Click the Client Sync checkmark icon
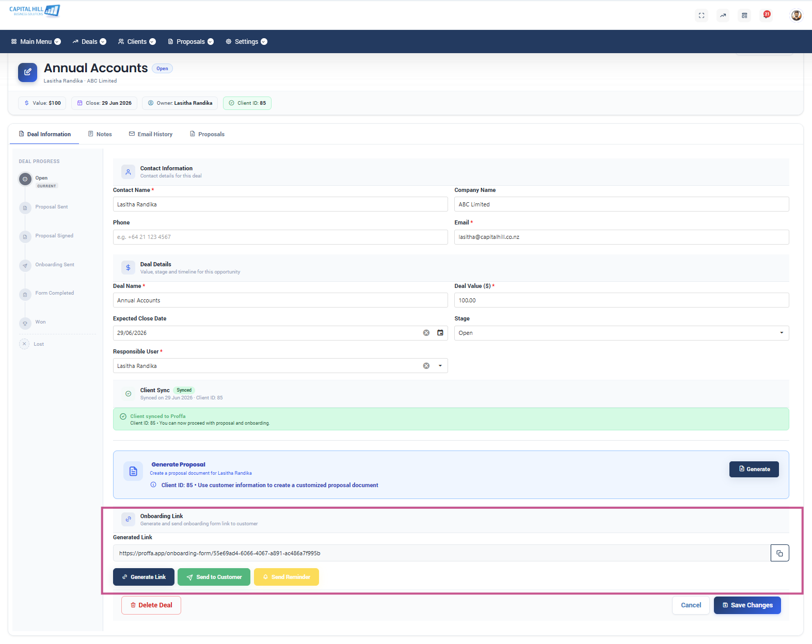The image size is (812, 644). point(128,394)
